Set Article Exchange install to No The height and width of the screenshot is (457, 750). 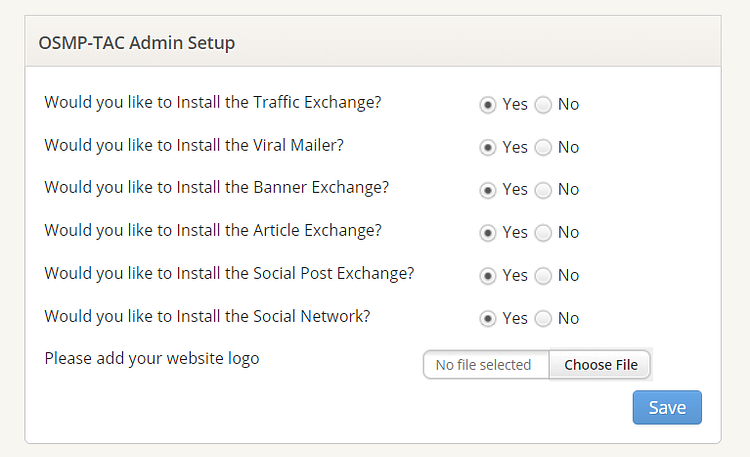point(543,233)
